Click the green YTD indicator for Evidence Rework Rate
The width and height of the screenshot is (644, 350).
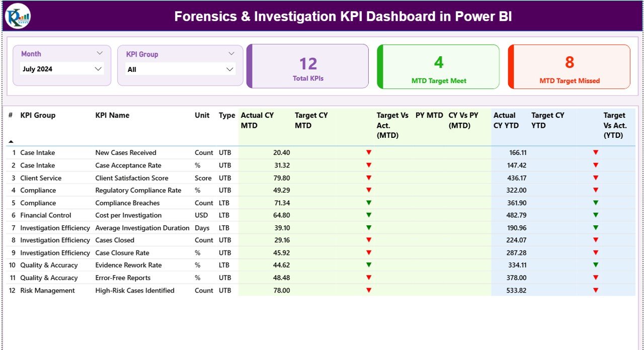pos(596,265)
